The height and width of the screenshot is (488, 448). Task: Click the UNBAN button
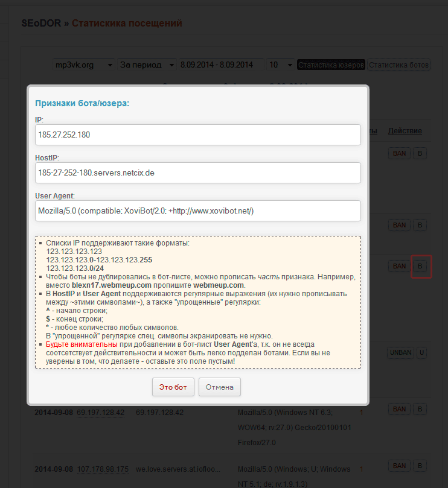click(399, 352)
